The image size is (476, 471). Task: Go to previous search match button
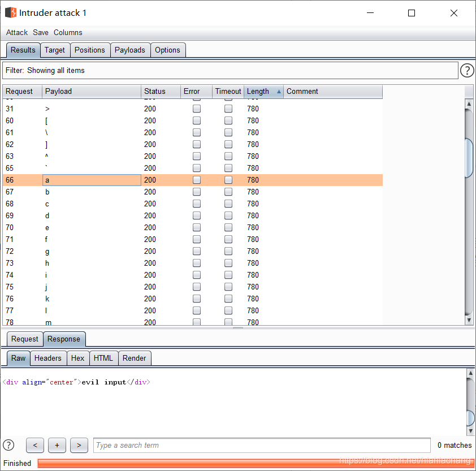pos(35,445)
